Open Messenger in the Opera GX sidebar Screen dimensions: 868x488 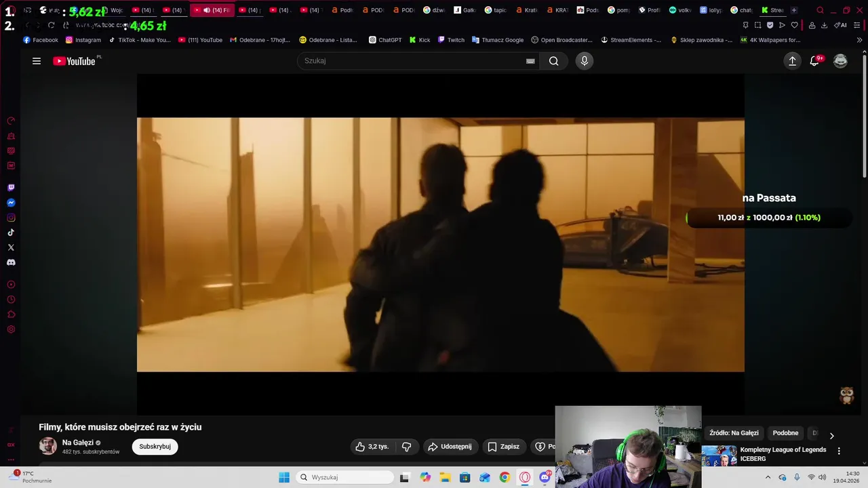pos(11,203)
